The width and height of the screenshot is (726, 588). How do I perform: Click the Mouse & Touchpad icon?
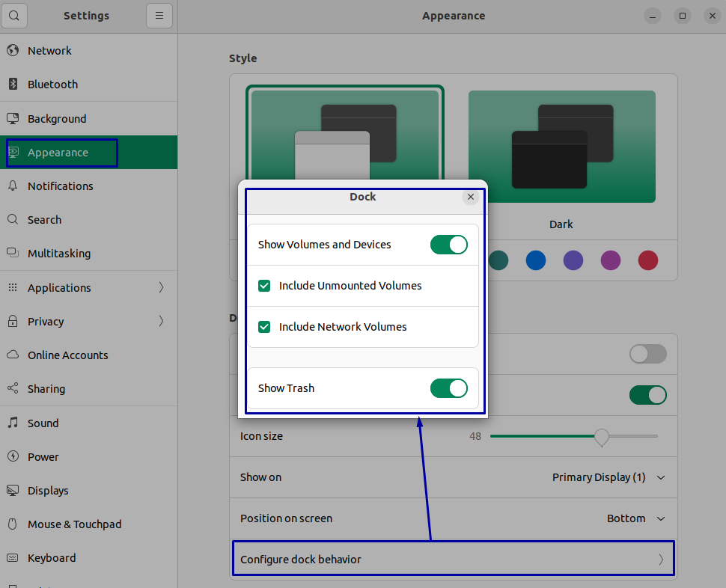[13, 524]
